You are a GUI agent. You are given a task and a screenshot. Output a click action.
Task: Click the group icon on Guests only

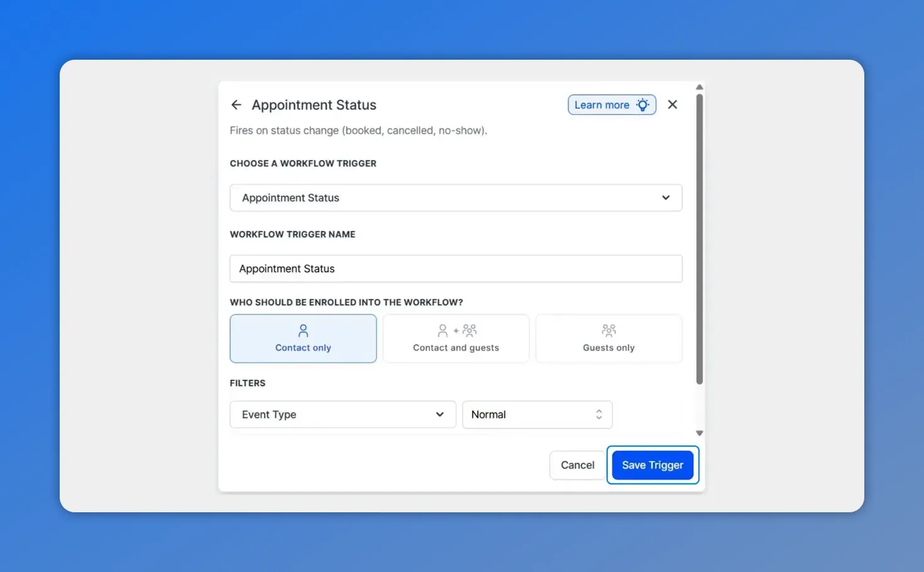click(608, 330)
